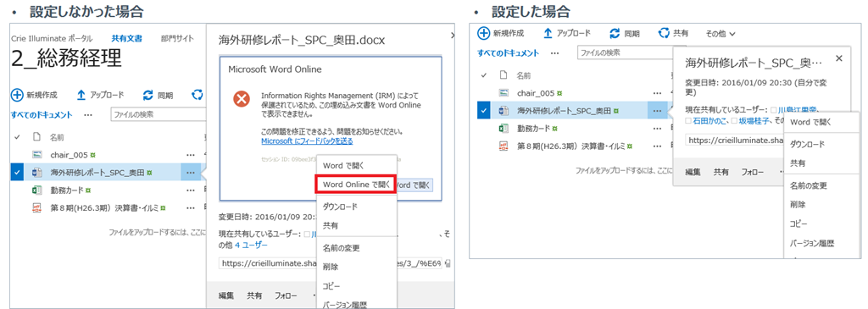Click URL field in right callout
This screenshot has width=868, height=309.
click(x=735, y=140)
